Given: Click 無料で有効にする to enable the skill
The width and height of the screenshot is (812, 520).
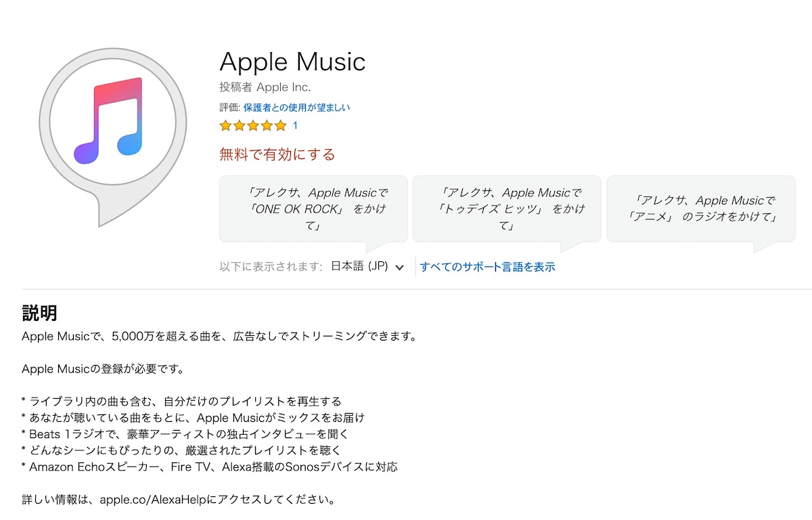Looking at the screenshot, I should (277, 154).
